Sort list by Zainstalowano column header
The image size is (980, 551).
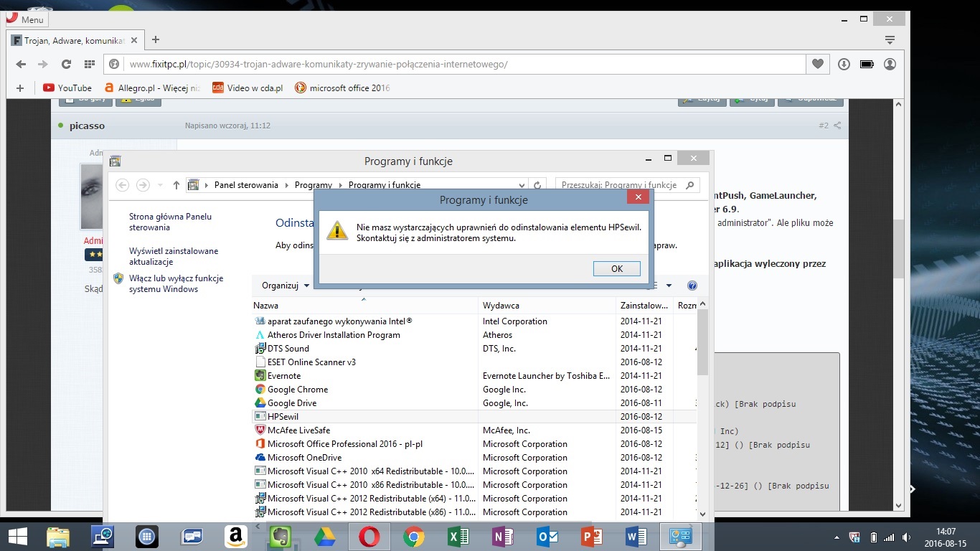point(645,305)
